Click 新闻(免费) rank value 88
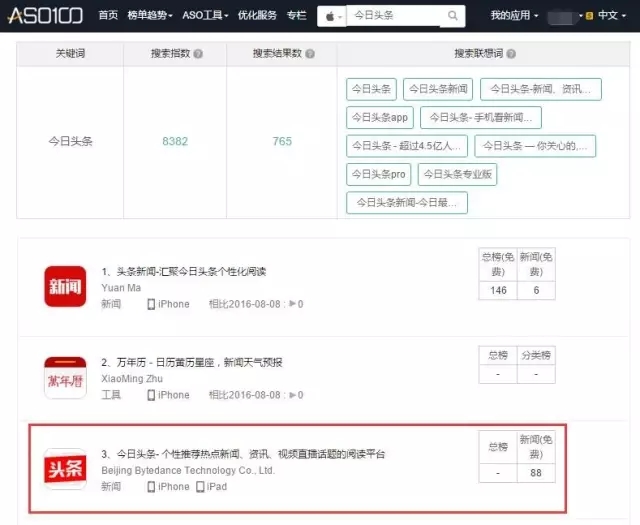640x525 pixels. pyautogui.click(x=536, y=473)
